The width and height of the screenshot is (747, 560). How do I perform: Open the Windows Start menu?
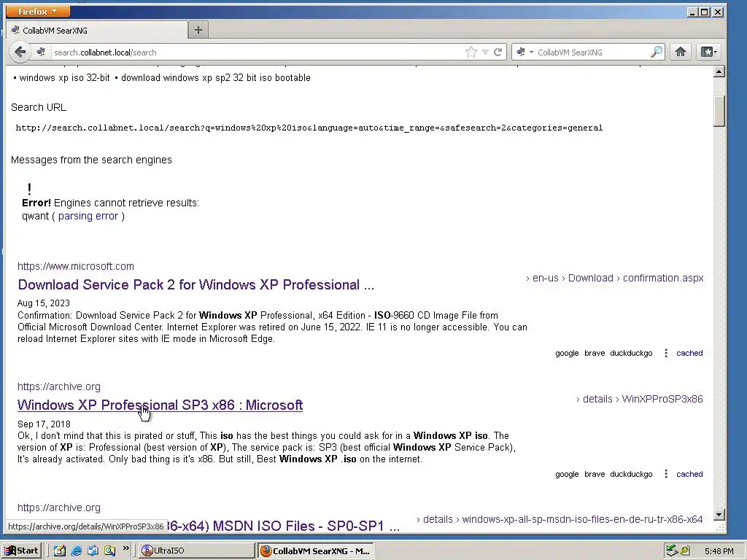21,551
